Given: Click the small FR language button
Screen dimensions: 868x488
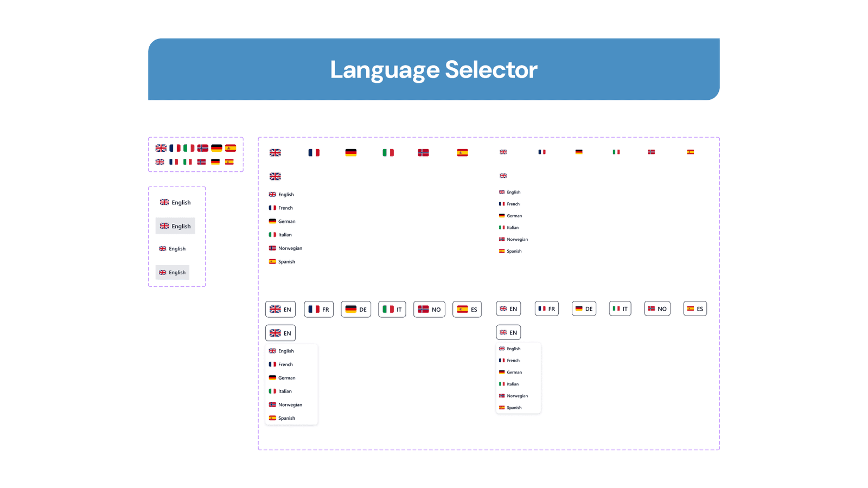Looking at the screenshot, I should click(547, 309).
